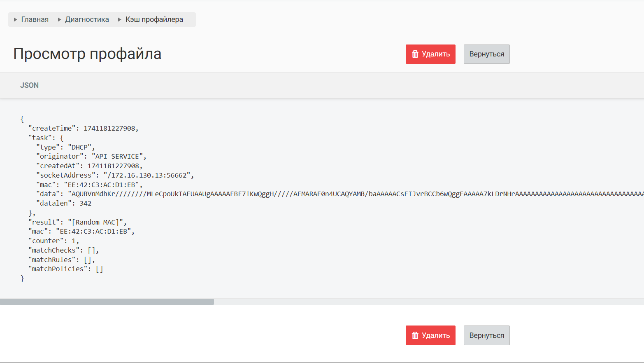
Task: Click the trash icon in the top Удалить button
Action: (415, 54)
